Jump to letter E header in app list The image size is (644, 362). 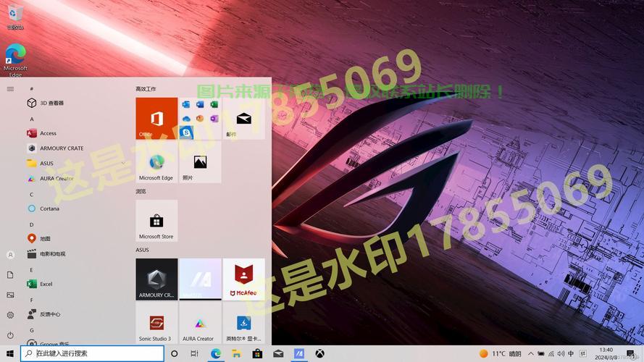pyautogui.click(x=32, y=269)
